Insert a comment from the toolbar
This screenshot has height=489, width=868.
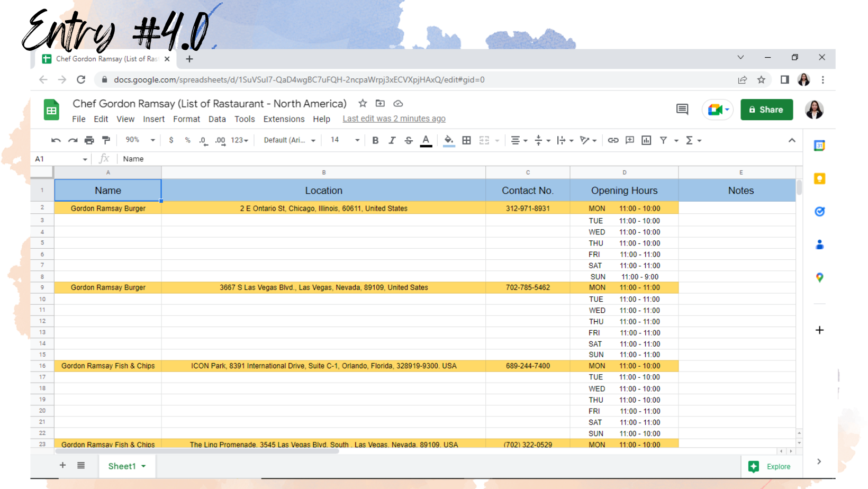click(x=630, y=140)
